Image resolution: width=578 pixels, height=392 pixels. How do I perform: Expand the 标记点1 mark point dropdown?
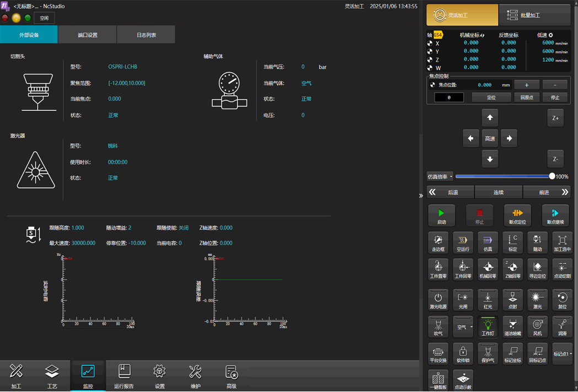pos(562,353)
